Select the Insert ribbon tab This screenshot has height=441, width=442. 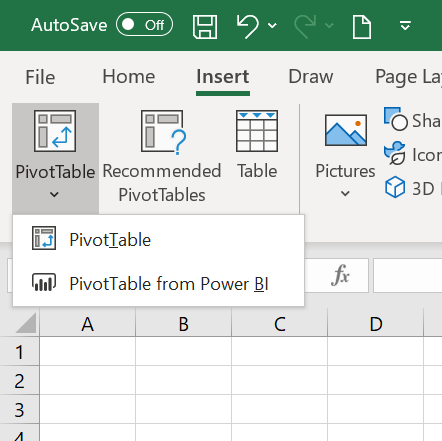(x=223, y=77)
